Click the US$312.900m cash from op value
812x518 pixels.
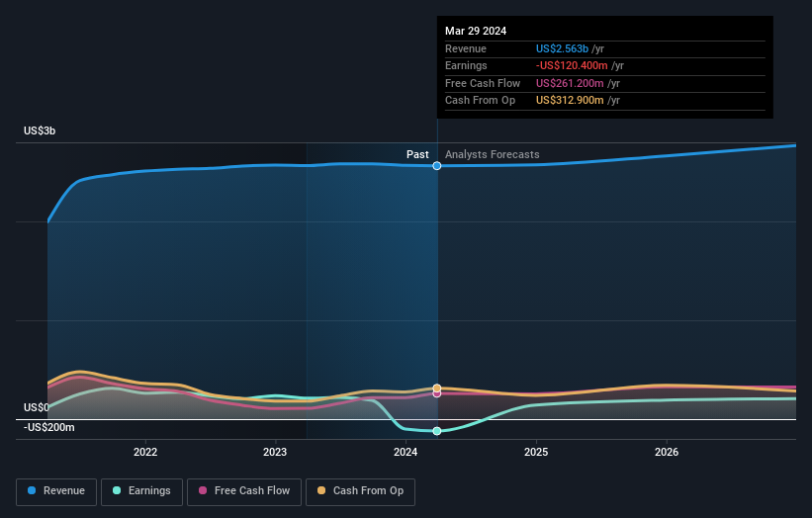click(x=570, y=101)
